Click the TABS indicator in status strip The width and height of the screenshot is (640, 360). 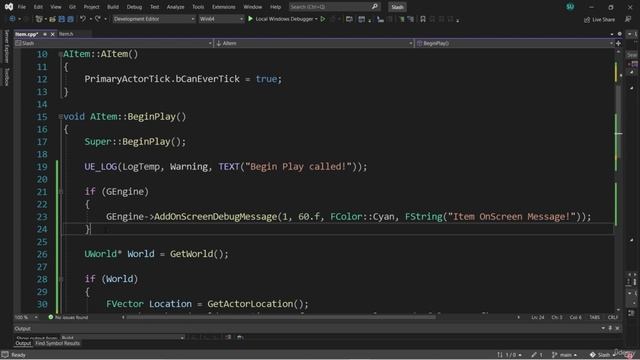tap(595, 317)
